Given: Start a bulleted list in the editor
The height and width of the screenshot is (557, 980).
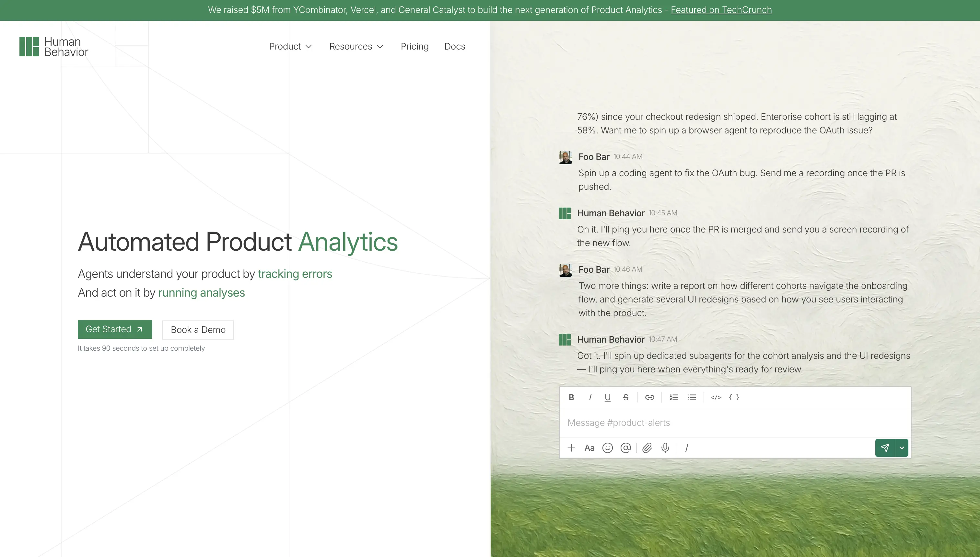Looking at the screenshot, I should (x=692, y=397).
